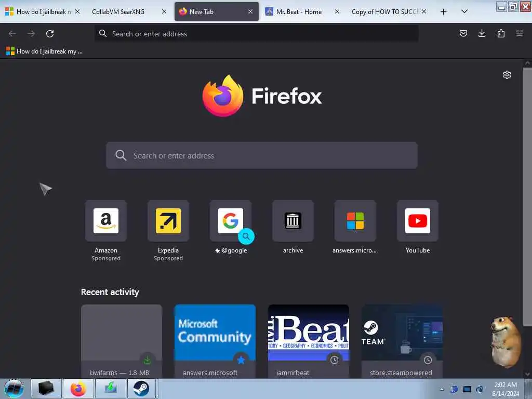Click the toolbar address bar field
Viewport: 532px width, 399px height.
point(256,34)
